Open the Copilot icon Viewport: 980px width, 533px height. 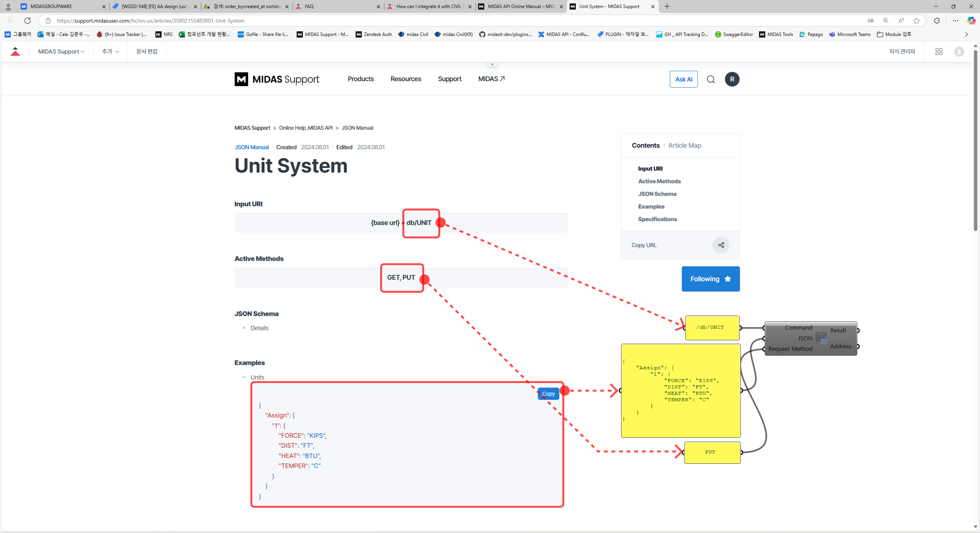[x=971, y=20]
